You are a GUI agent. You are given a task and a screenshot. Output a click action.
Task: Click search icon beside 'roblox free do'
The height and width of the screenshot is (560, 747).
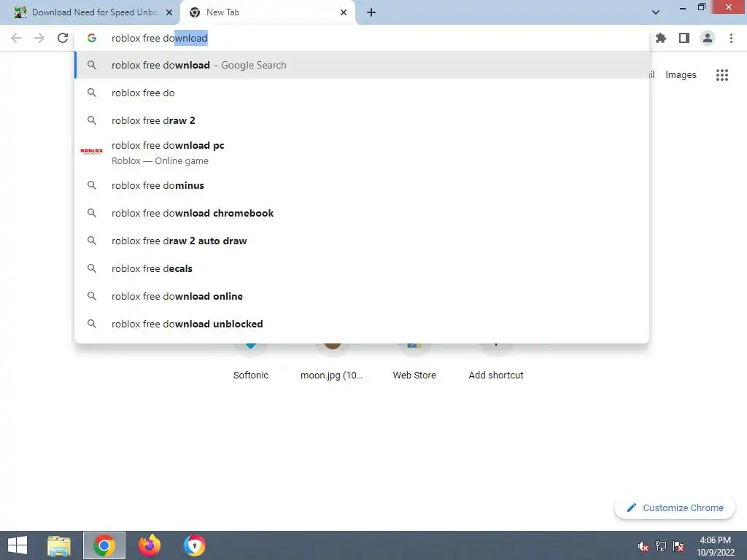(92, 93)
